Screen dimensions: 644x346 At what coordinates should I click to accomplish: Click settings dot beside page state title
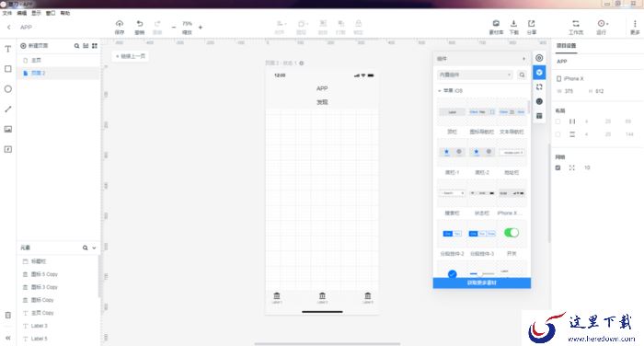click(x=302, y=63)
